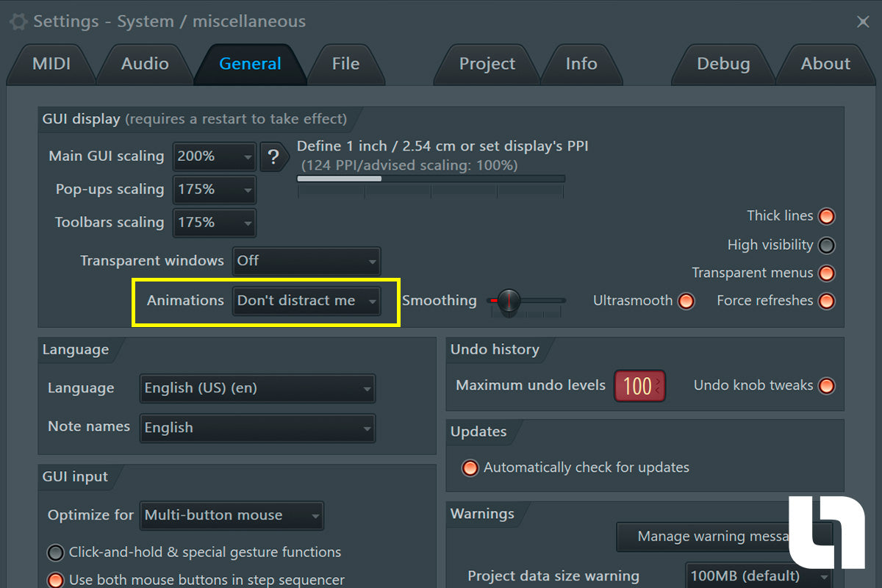Click Manage warning messages button
882x588 pixels.
[x=711, y=537]
